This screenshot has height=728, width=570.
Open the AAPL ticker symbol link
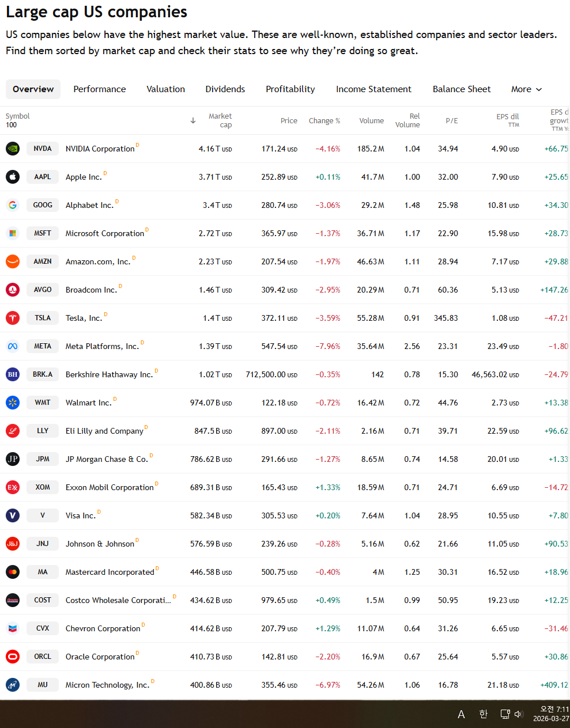pyautogui.click(x=43, y=177)
